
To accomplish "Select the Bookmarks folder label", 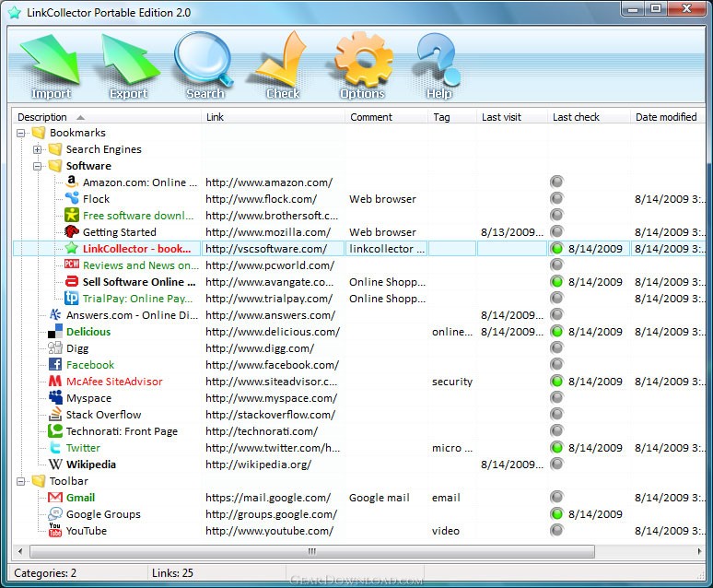I will (x=77, y=133).
